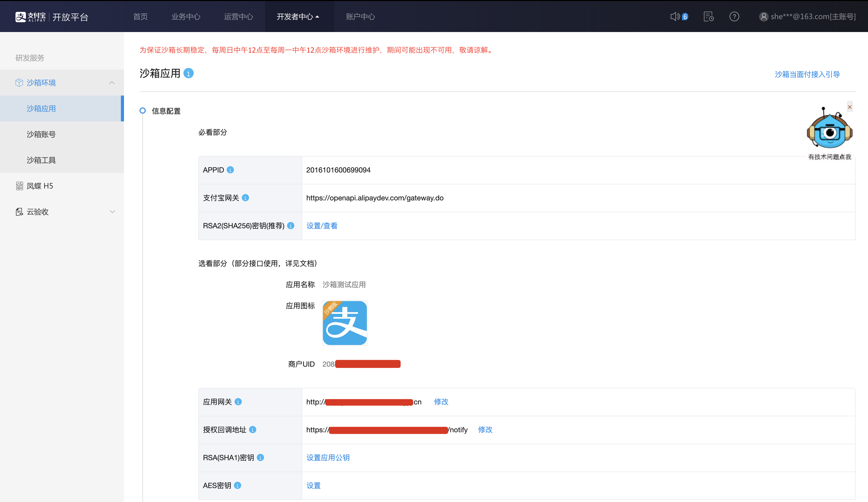The height and width of the screenshot is (502, 868).
Task: Click info icon beside 支付宝网关
Action: coord(245,198)
